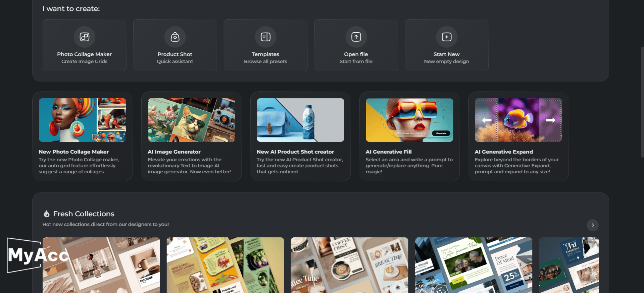The width and height of the screenshot is (644, 293).
Task: Click the Templates layout icon
Action: click(265, 37)
